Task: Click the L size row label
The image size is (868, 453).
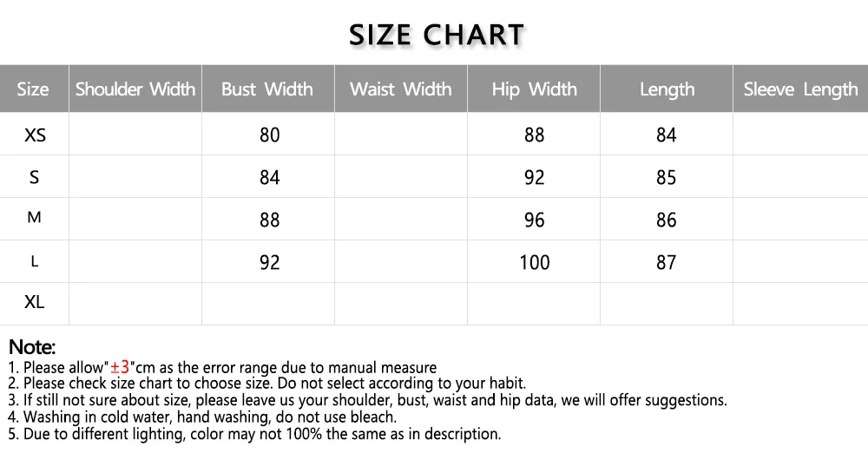Action: [35, 261]
